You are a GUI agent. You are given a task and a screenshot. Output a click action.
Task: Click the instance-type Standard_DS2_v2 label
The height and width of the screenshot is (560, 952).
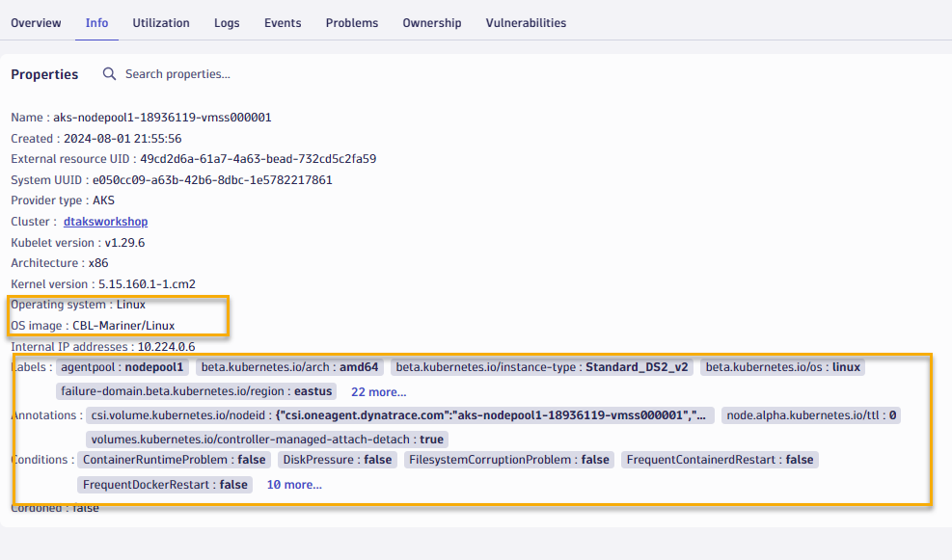pyautogui.click(x=541, y=367)
